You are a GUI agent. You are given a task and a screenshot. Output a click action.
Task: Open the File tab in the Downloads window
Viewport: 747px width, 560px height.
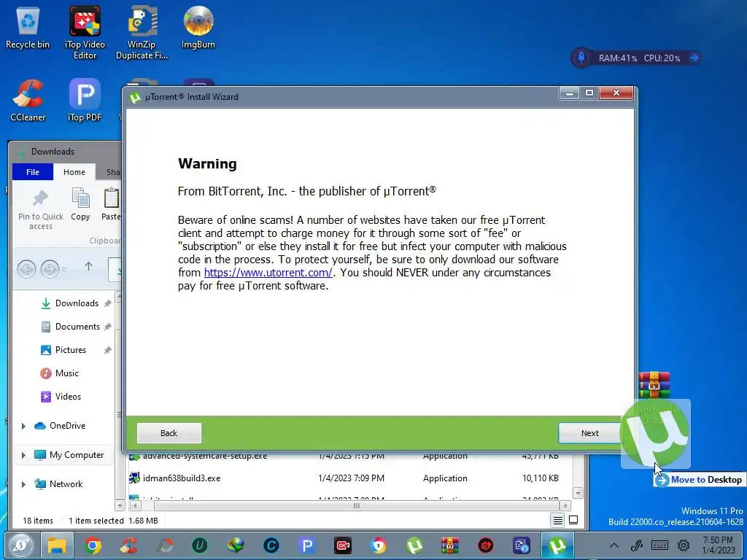coord(33,172)
